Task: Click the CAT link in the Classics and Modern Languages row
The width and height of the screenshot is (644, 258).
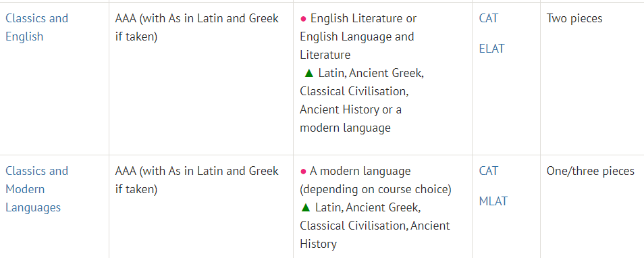Action: 488,171
